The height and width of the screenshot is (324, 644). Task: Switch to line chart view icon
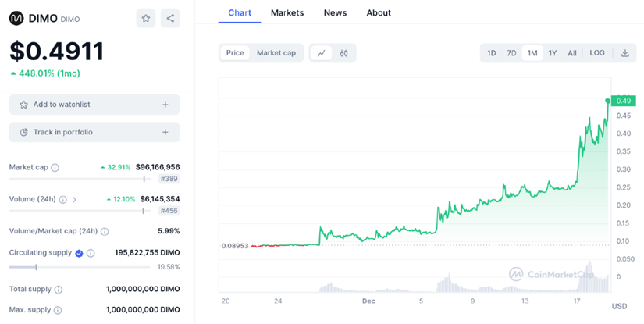click(321, 53)
